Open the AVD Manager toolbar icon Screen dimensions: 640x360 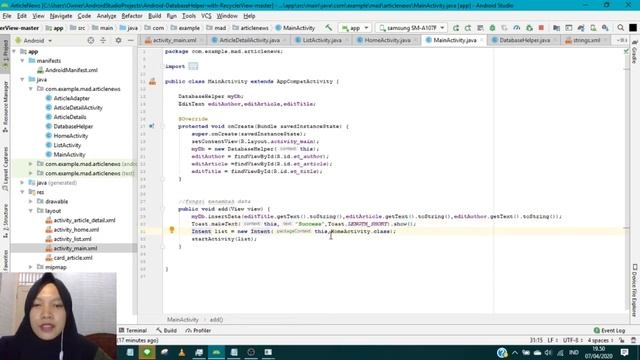[593, 28]
